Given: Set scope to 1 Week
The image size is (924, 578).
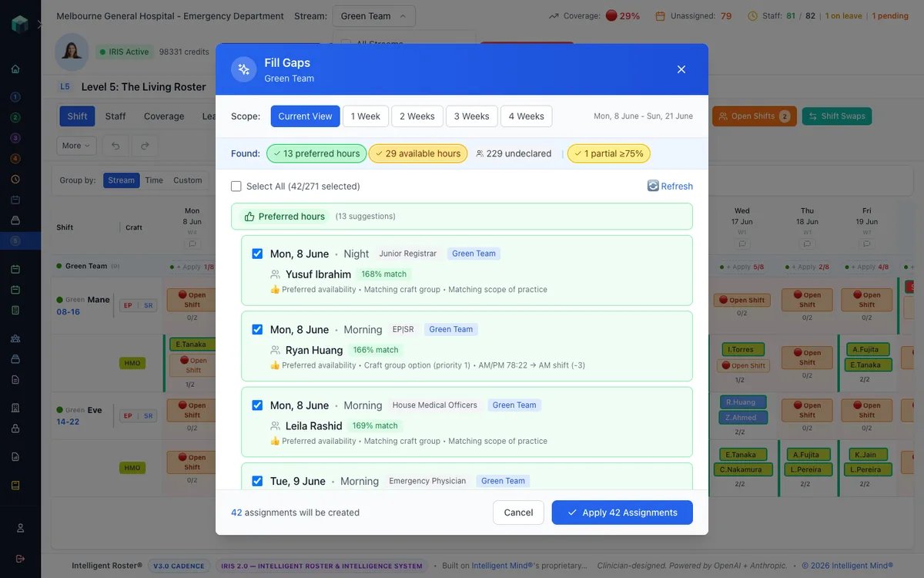Looking at the screenshot, I should coord(366,116).
